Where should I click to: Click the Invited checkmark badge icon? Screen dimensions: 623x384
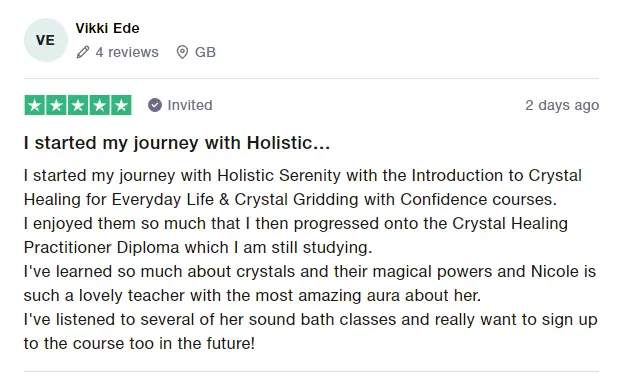[155, 105]
